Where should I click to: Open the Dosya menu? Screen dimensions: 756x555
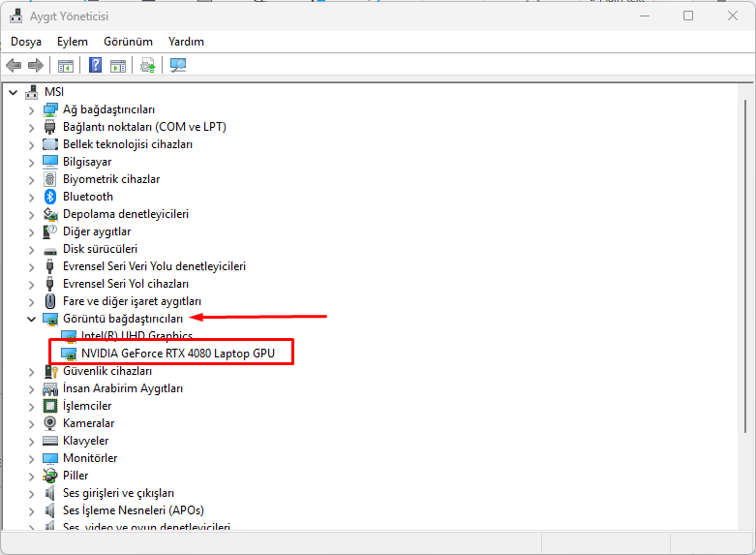click(x=26, y=42)
